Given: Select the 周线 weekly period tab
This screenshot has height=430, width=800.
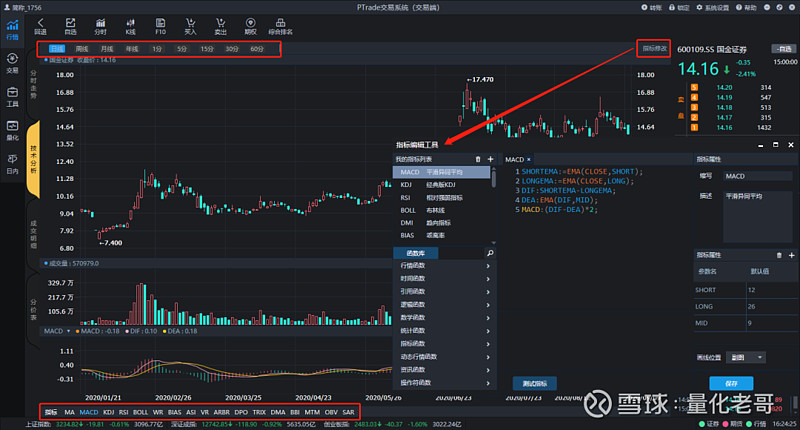Looking at the screenshot, I should [82, 48].
